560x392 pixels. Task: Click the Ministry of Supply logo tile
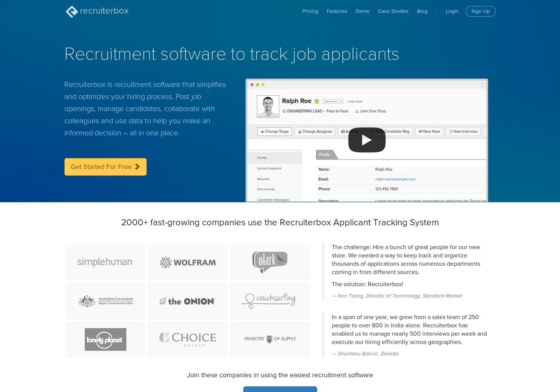[x=270, y=339]
